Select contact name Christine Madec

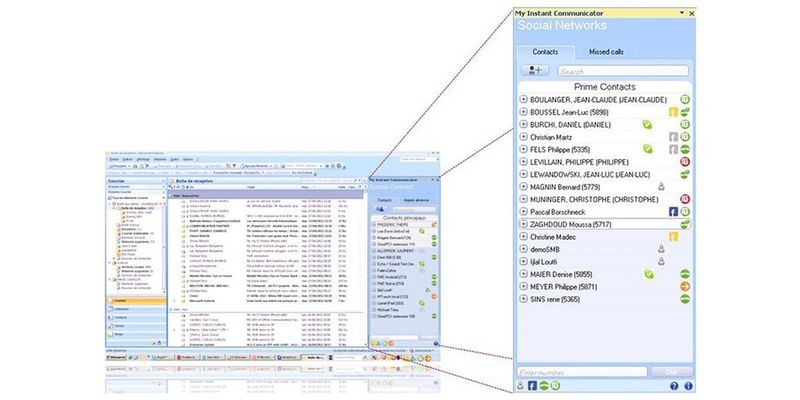coord(554,237)
